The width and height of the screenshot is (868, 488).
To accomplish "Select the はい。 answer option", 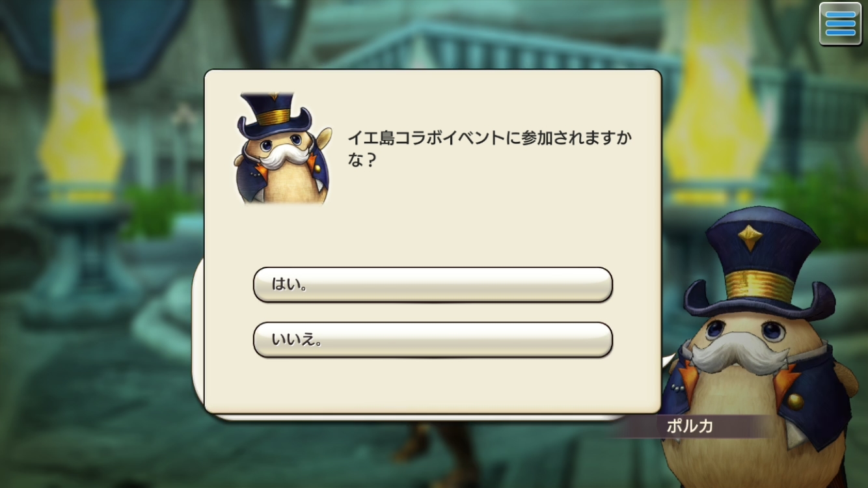I will pyautogui.click(x=433, y=284).
